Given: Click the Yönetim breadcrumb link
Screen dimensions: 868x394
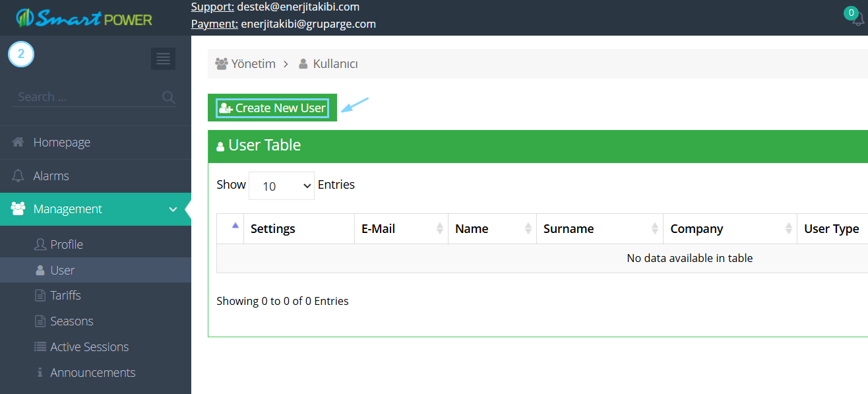Looking at the screenshot, I should (253, 64).
